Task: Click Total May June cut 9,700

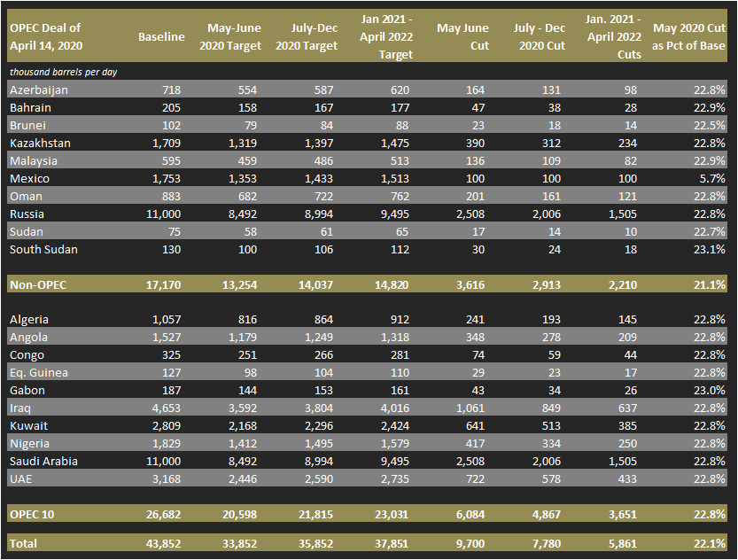Action: [x=470, y=543]
